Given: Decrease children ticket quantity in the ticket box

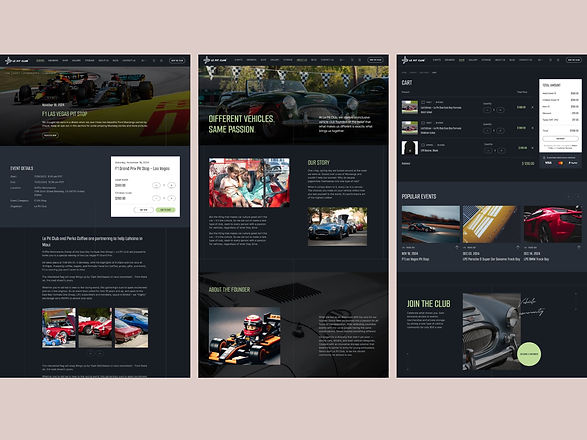Looking at the screenshot, I should coord(156,198).
